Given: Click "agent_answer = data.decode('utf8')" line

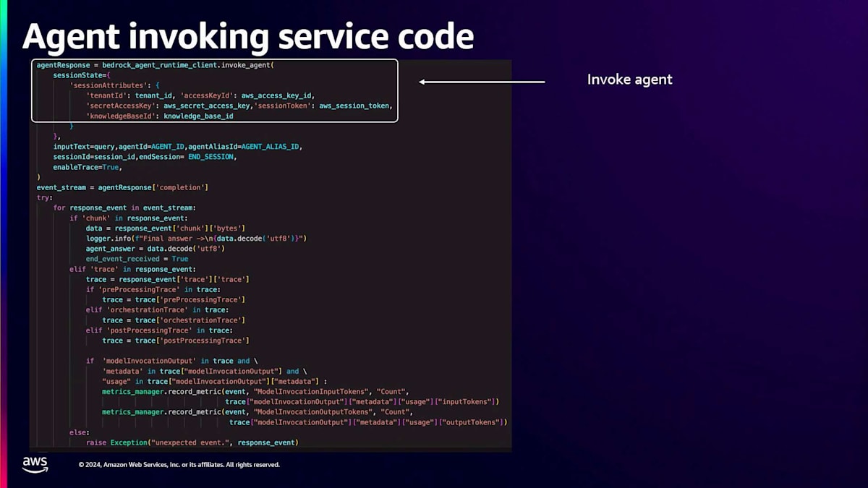Looking at the screenshot, I should (156, 248).
